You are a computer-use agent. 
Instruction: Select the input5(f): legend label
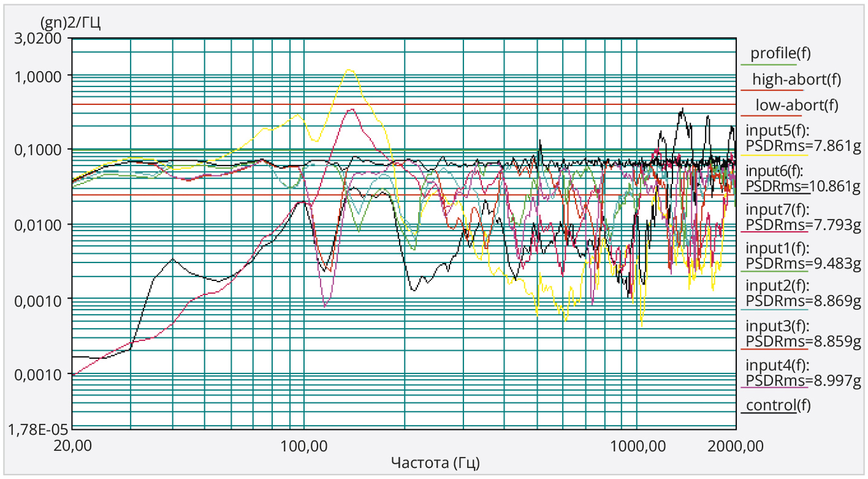coord(777,131)
